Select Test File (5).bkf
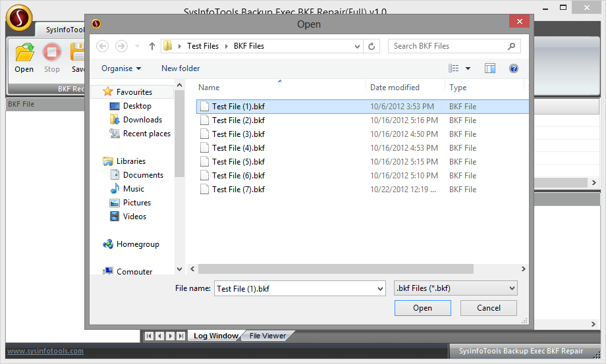Screen dimensions: 606x364 coord(238,162)
